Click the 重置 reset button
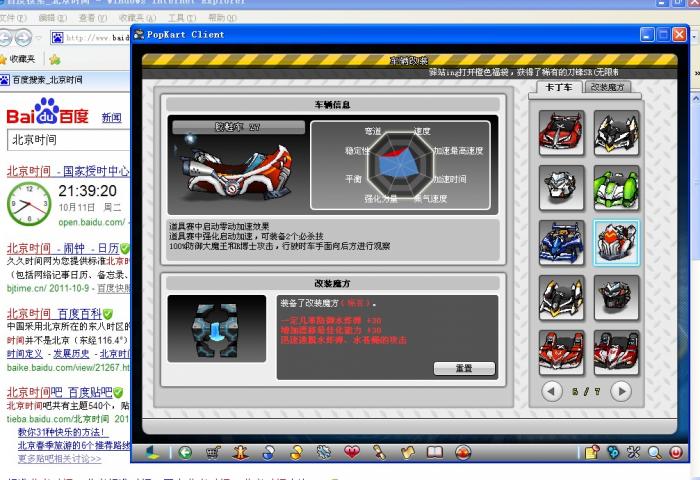The width and height of the screenshot is (700, 480). click(x=464, y=368)
